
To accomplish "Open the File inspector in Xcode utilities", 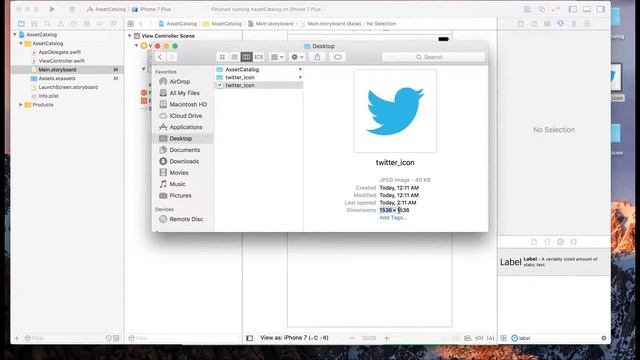I will pyautogui.click(x=521, y=24).
